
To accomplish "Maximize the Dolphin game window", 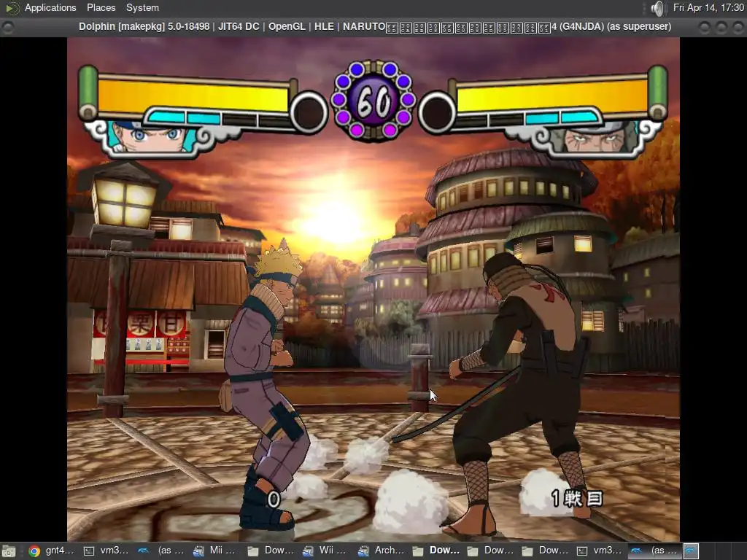I will [x=721, y=27].
